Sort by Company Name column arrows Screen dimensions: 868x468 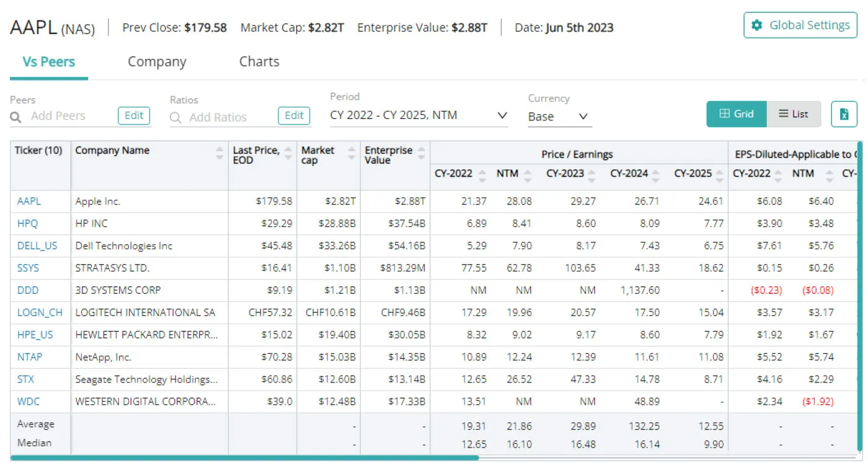[x=219, y=153]
